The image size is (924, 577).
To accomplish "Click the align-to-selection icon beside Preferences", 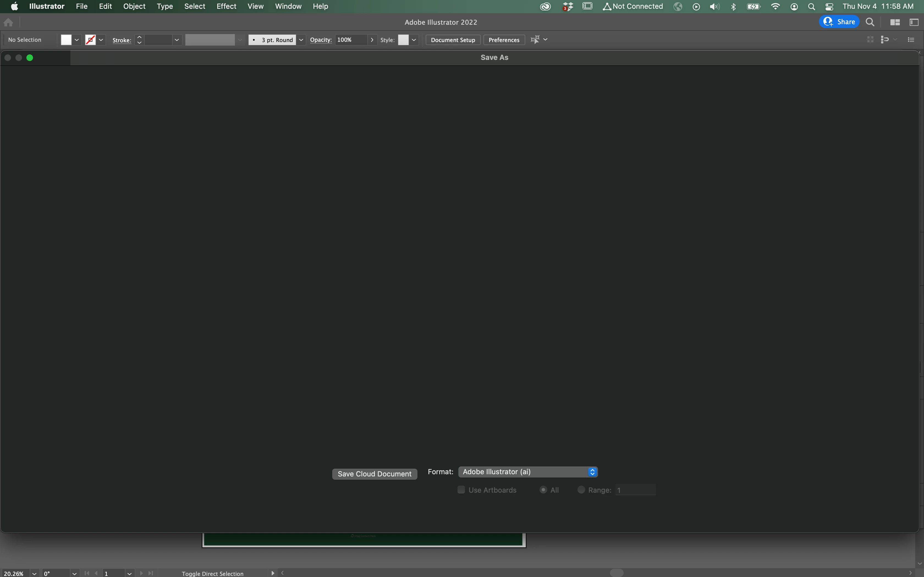I will [535, 40].
